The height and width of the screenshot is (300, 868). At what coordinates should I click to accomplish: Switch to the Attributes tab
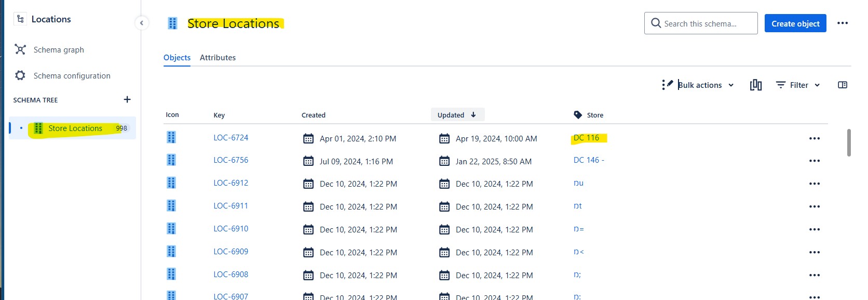(x=218, y=58)
